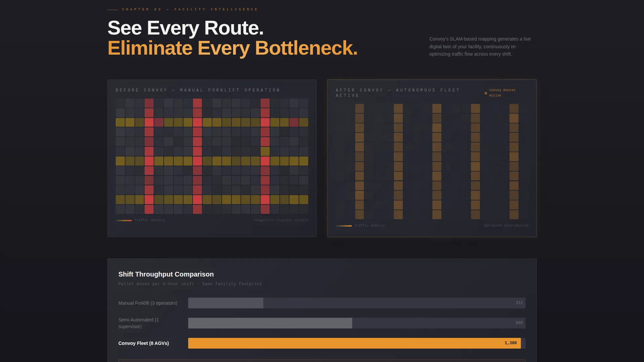Click the After Convoy traffic density gradient line
This screenshot has width=644, height=362.
(x=344, y=226)
